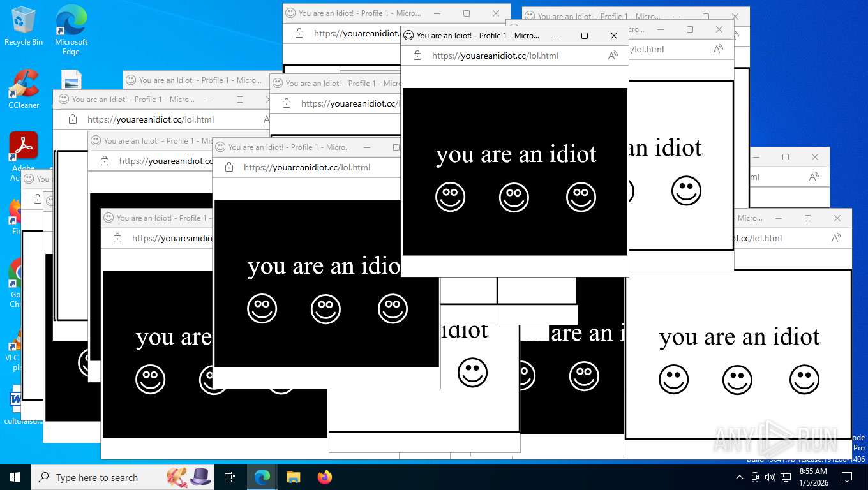
Task: Expand the system tray hidden icons chevron
Action: point(740,477)
